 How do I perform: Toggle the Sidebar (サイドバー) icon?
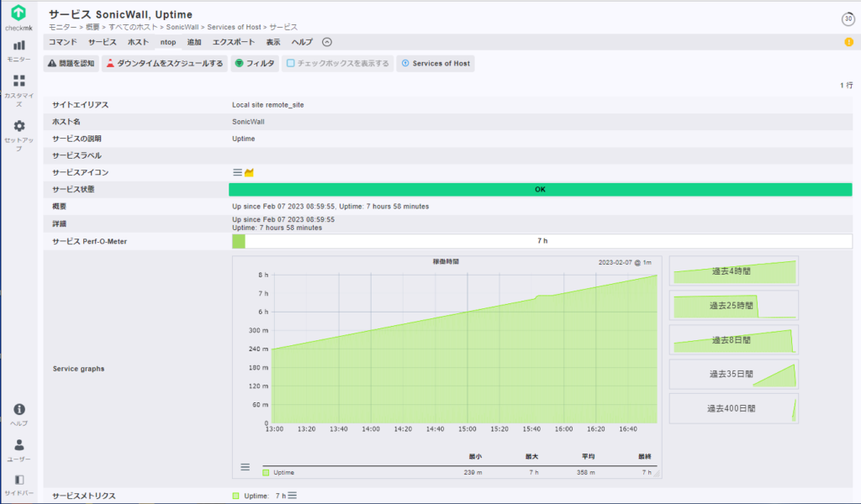pos(18,480)
